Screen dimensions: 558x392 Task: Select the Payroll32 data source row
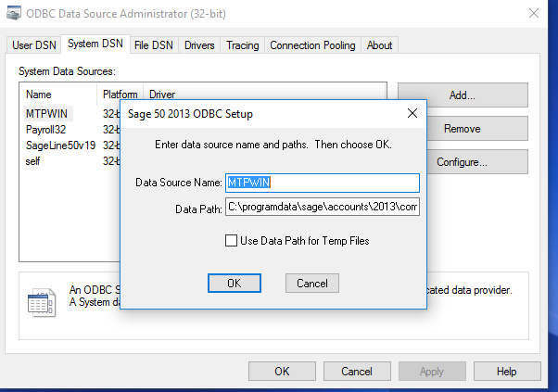click(x=72, y=130)
